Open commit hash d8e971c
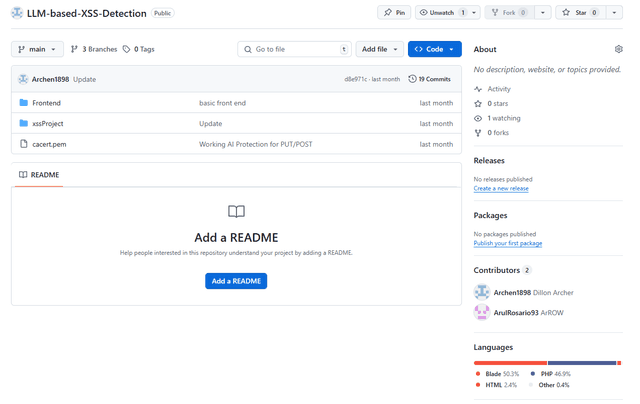 tap(356, 79)
